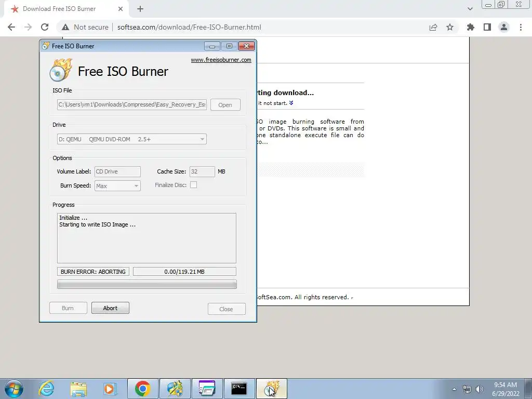This screenshot has width=532, height=399.
Task: Toggle the Finalize Disc checkbox
Action: [193, 185]
